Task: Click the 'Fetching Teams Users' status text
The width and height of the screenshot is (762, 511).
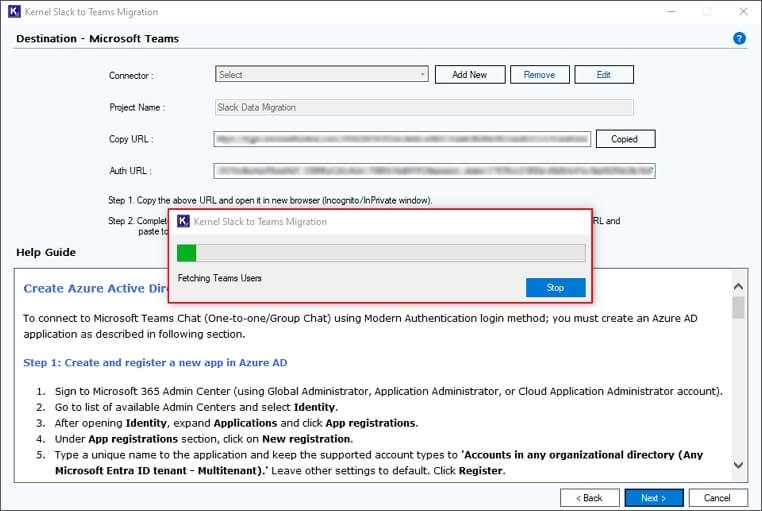Action: (x=220, y=278)
